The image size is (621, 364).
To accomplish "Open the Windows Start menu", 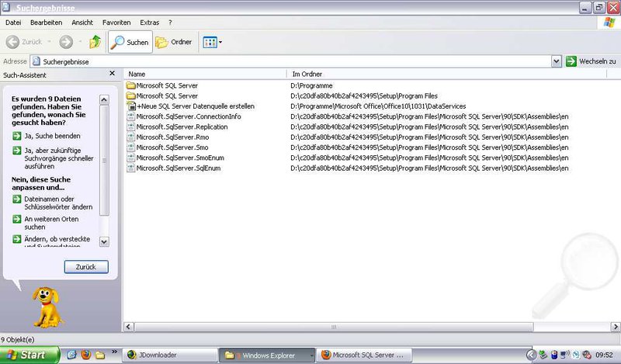I will pos(29,355).
